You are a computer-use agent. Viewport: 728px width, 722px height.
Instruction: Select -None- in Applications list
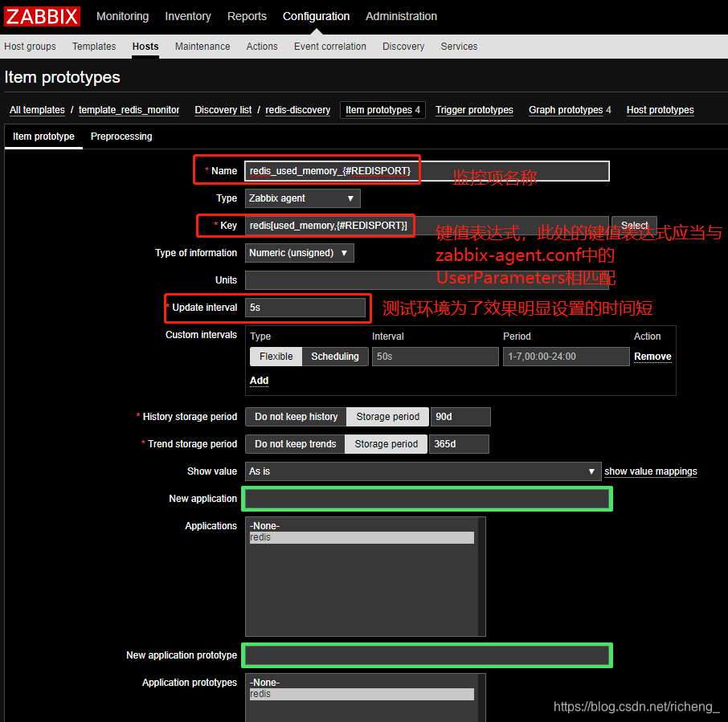coord(362,526)
